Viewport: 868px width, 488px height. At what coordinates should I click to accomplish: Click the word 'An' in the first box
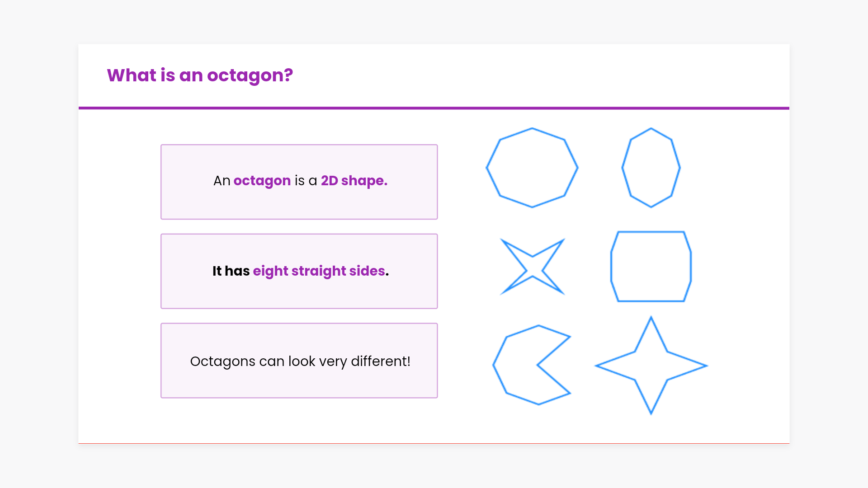tap(222, 181)
